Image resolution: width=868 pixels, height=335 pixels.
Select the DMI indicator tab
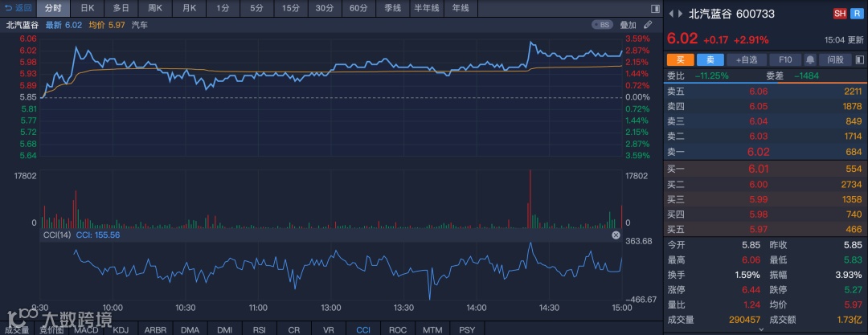(x=224, y=329)
